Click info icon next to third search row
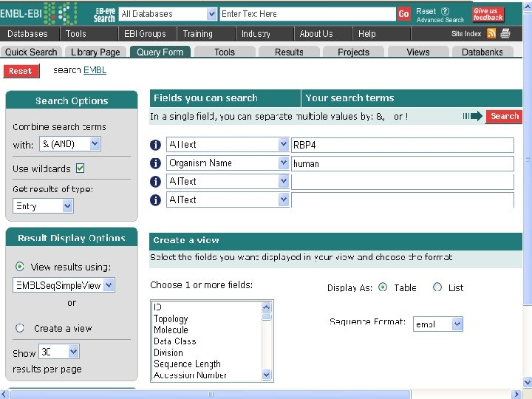Screen dimensions: 532x399 (x=155, y=182)
